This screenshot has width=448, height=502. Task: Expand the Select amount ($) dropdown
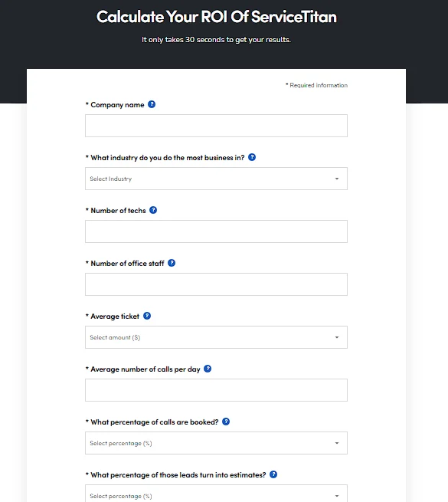[216, 337]
